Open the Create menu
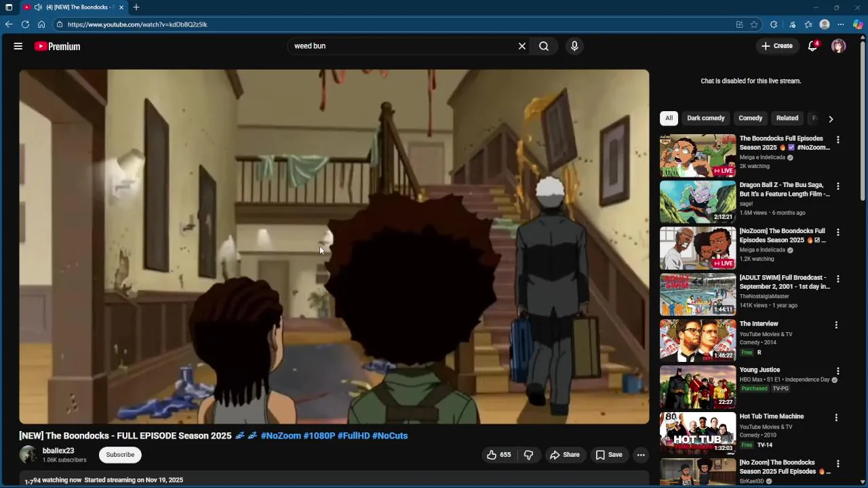Viewport: 868px width, 488px height. click(x=776, y=46)
